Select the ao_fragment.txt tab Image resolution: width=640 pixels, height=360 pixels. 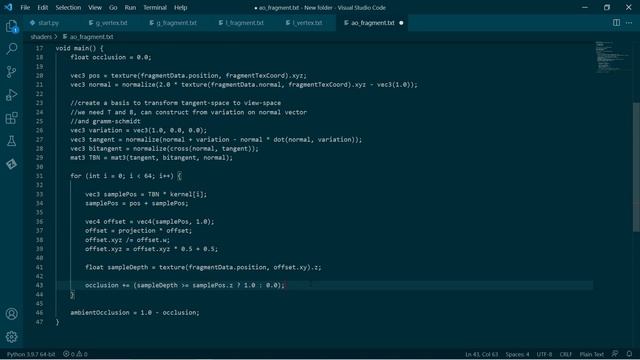(x=372, y=23)
